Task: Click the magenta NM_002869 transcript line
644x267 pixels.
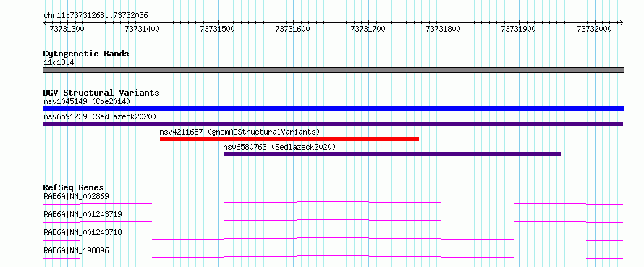Action: point(333,202)
